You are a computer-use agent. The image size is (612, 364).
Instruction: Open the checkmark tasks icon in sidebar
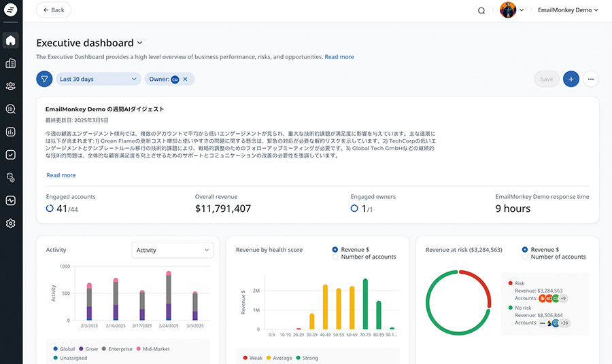[x=10, y=155]
